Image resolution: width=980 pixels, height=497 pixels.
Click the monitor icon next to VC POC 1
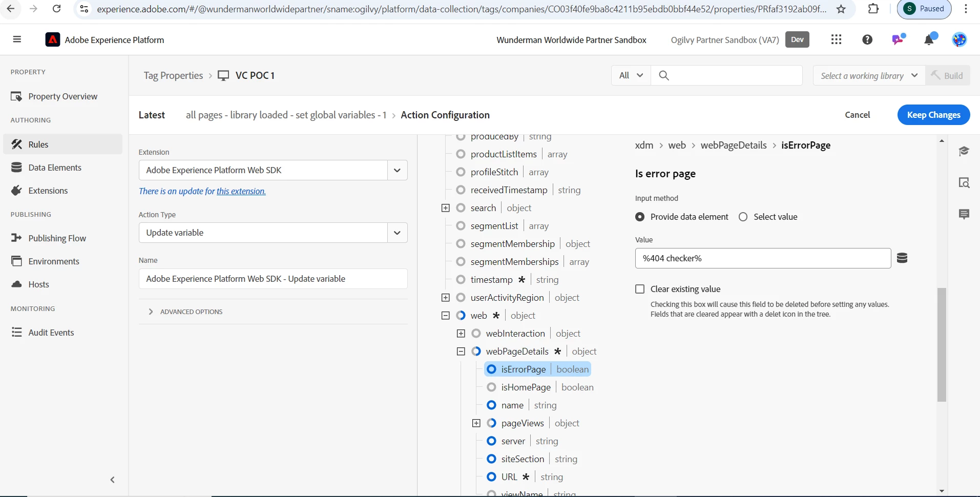click(223, 76)
